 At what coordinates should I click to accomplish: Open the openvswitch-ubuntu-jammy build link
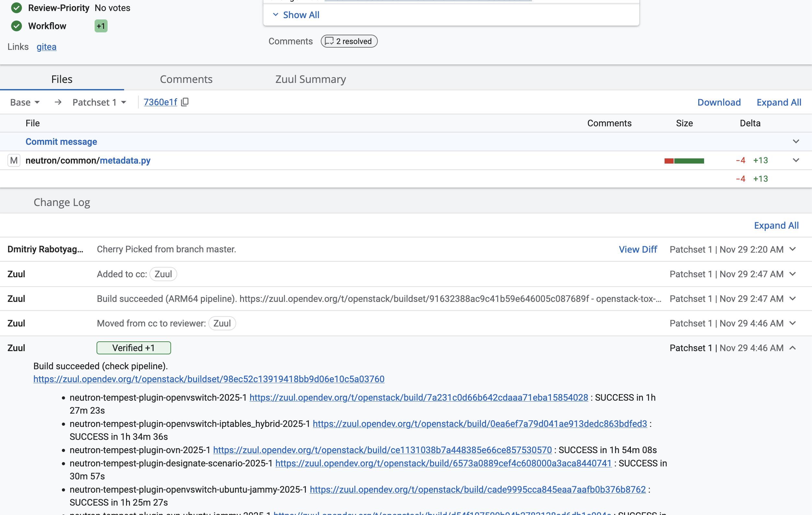point(478,489)
